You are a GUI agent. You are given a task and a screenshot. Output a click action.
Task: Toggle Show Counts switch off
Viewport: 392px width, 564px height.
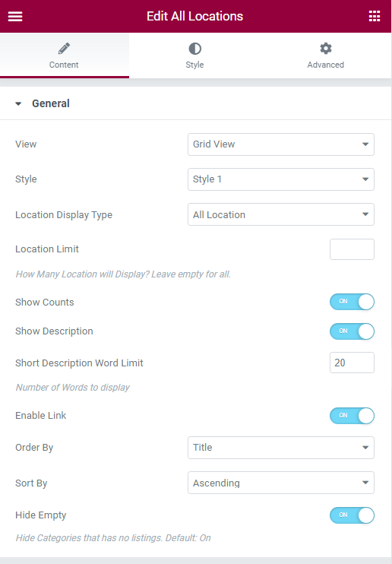pos(352,302)
